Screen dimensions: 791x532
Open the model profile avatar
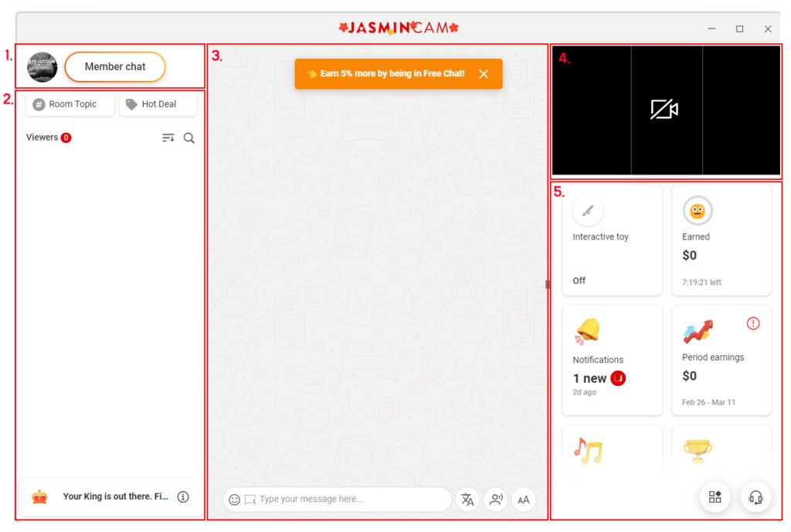pyautogui.click(x=42, y=66)
